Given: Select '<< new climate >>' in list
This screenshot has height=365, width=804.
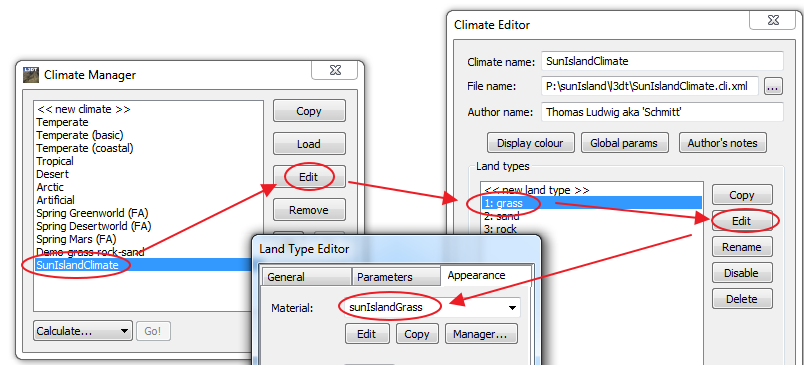Looking at the screenshot, I should 149,109.
